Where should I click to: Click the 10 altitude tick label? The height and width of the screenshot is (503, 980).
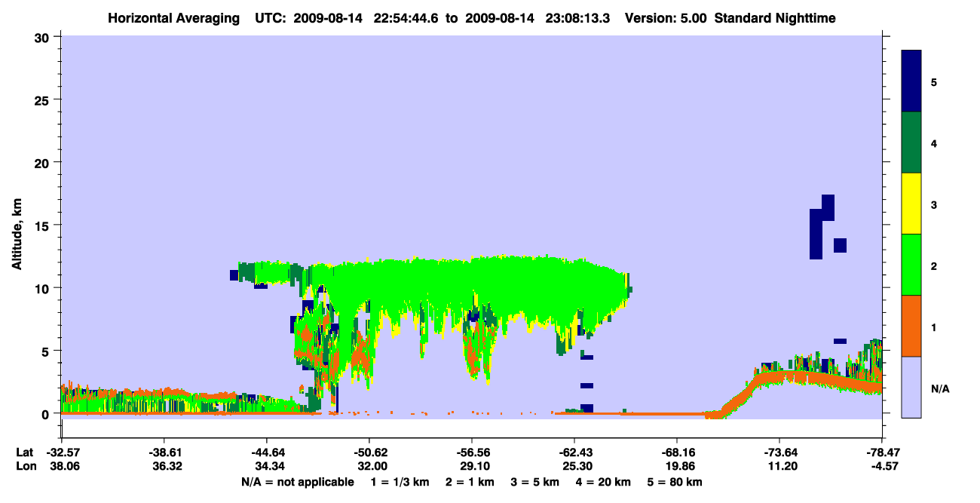click(44, 288)
